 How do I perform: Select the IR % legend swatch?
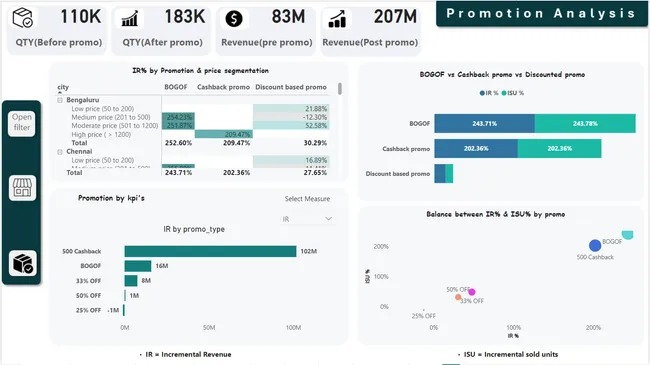point(482,93)
